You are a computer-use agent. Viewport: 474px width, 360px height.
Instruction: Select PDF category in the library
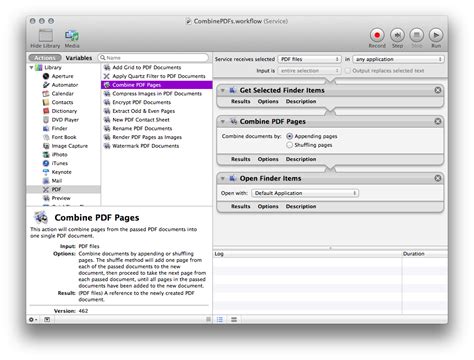(63, 189)
